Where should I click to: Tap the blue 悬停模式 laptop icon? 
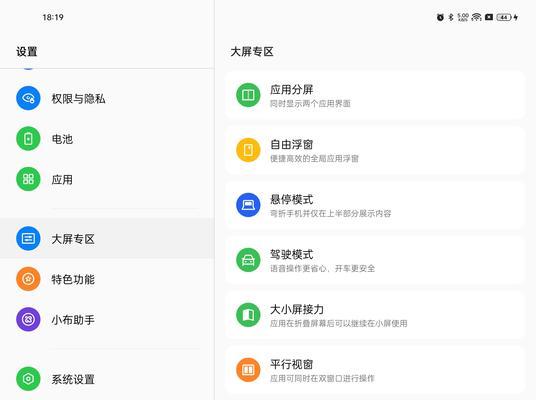pos(248,205)
